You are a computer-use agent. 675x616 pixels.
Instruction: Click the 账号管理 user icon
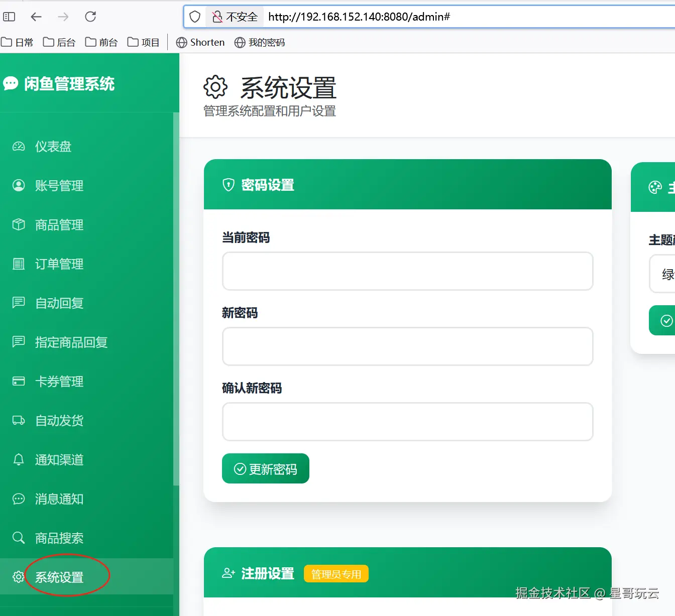(x=19, y=186)
